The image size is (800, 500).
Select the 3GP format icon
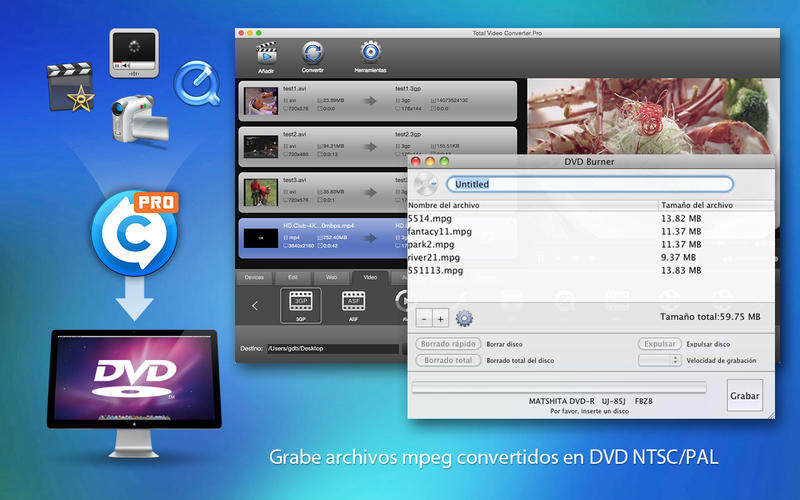[x=301, y=302]
